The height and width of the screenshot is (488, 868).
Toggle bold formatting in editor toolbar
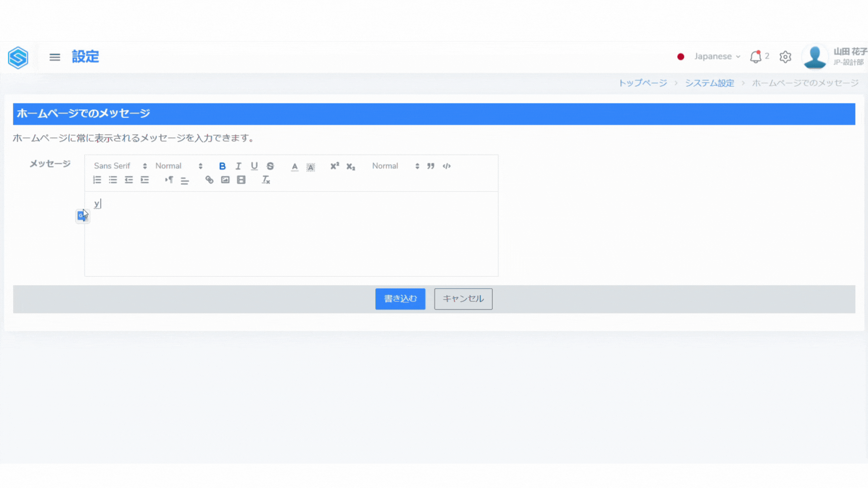(x=222, y=166)
